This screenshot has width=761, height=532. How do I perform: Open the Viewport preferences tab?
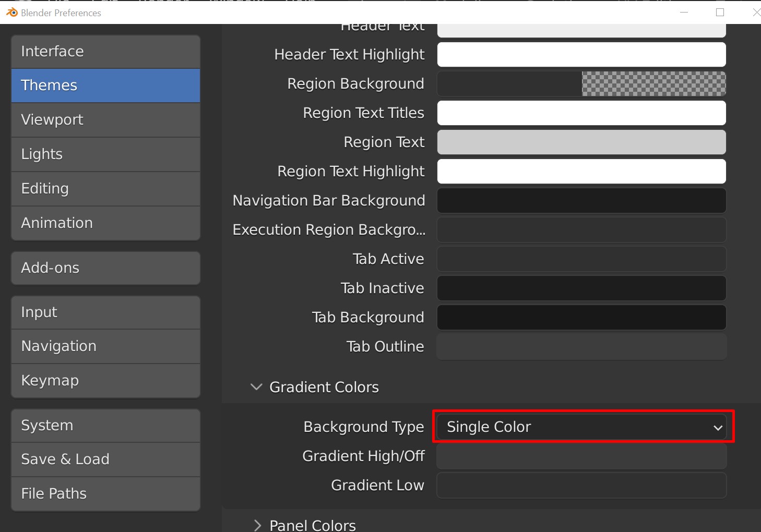pos(105,120)
